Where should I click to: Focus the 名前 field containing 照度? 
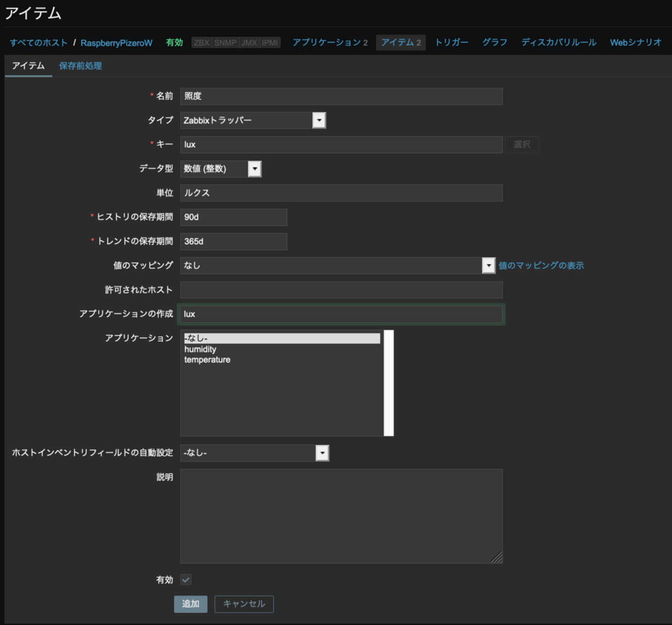click(x=341, y=96)
